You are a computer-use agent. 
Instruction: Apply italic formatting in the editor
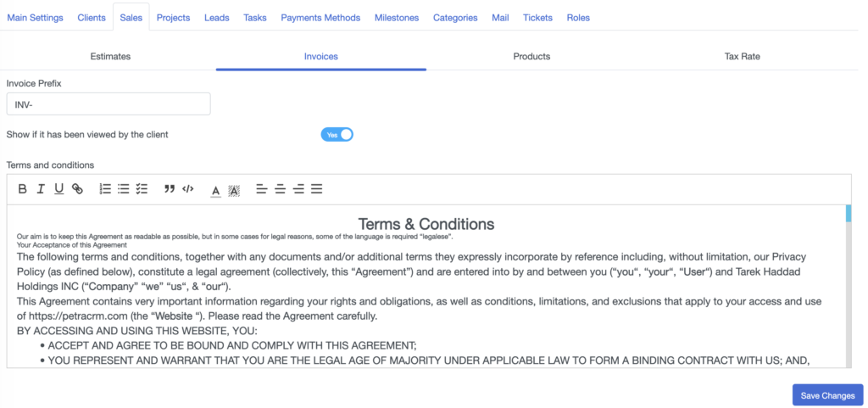[41, 189]
